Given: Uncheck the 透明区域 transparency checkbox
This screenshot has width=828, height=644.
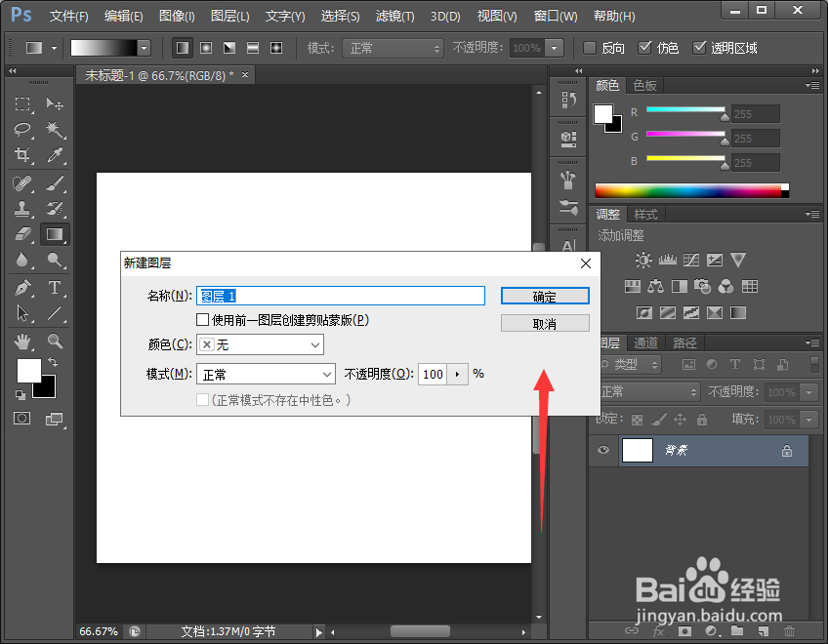Looking at the screenshot, I should tap(699, 48).
